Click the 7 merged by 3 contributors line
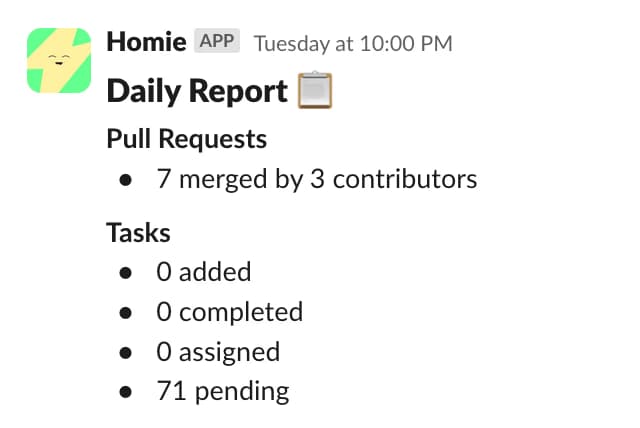 tap(316, 180)
